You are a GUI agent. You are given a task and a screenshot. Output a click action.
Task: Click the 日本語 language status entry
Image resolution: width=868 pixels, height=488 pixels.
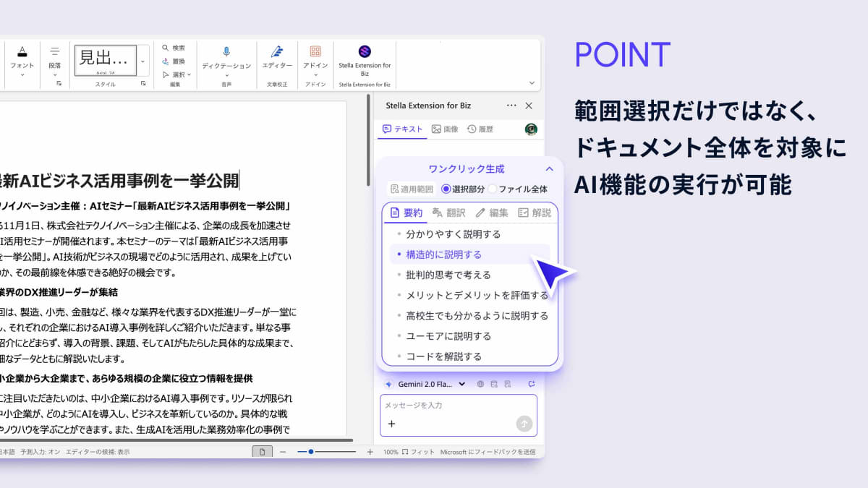7,452
